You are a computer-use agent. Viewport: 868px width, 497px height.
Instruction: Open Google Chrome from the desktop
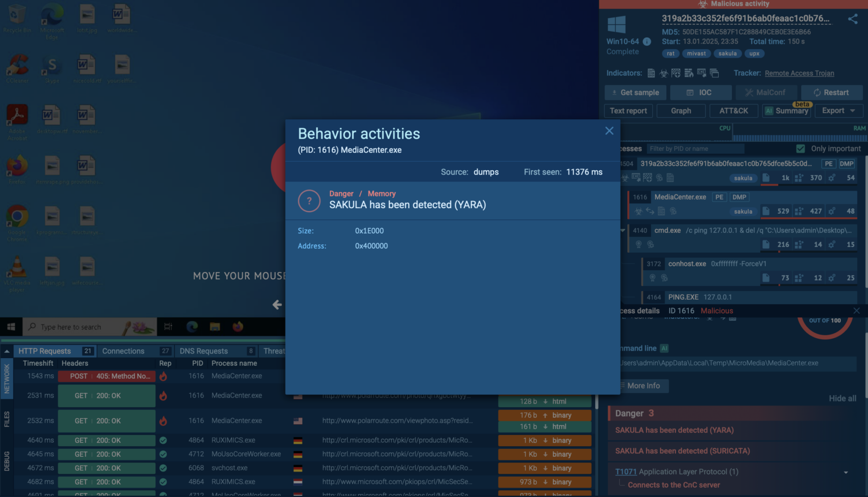pyautogui.click(x=17, y=217)
